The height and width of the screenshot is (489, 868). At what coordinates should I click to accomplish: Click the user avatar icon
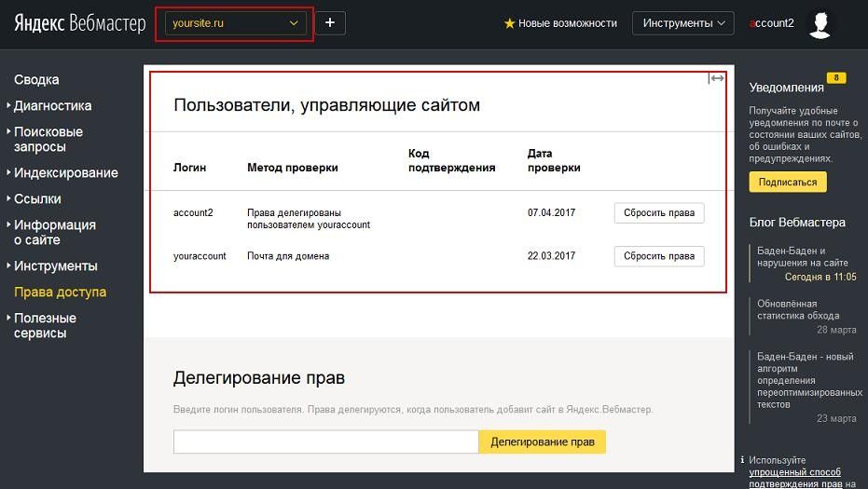coord(820,24)
